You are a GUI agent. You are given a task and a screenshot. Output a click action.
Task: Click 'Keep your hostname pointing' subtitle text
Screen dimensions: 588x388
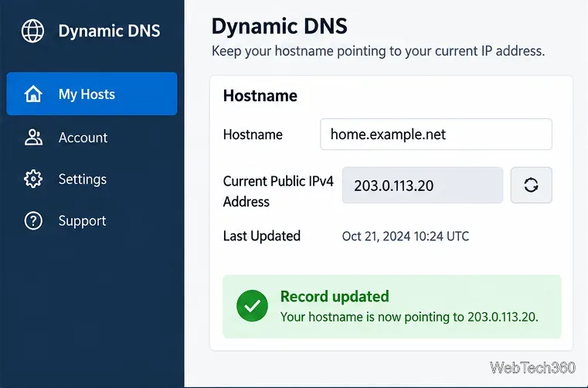tap(378, 51)
